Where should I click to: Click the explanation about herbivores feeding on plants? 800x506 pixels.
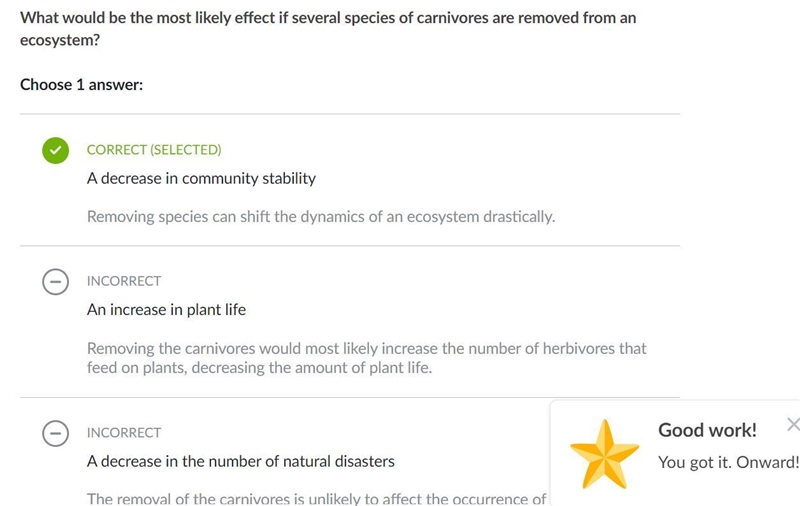pyautogui.click(x=366, y=358)
